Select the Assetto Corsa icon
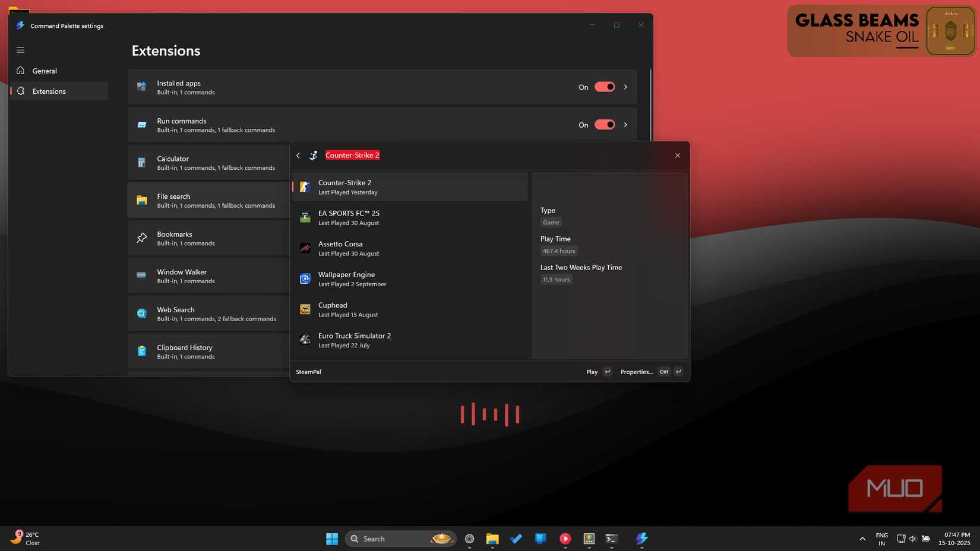 pyautogui.click(x=305, y=248)
